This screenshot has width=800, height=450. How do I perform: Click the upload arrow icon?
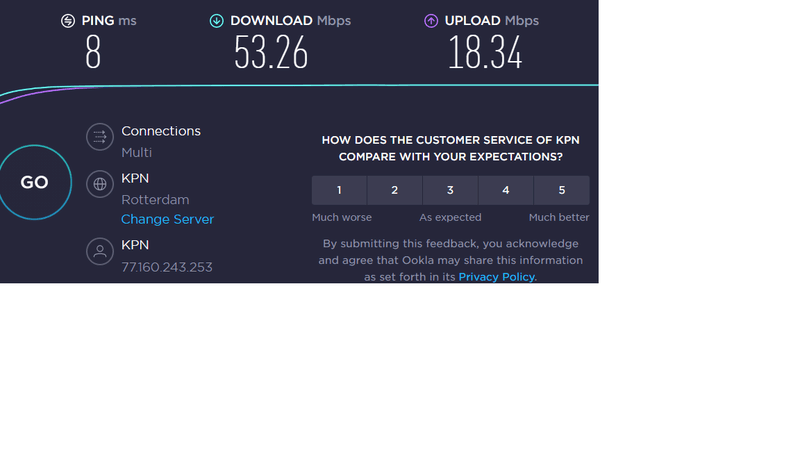tap(431, 21)
